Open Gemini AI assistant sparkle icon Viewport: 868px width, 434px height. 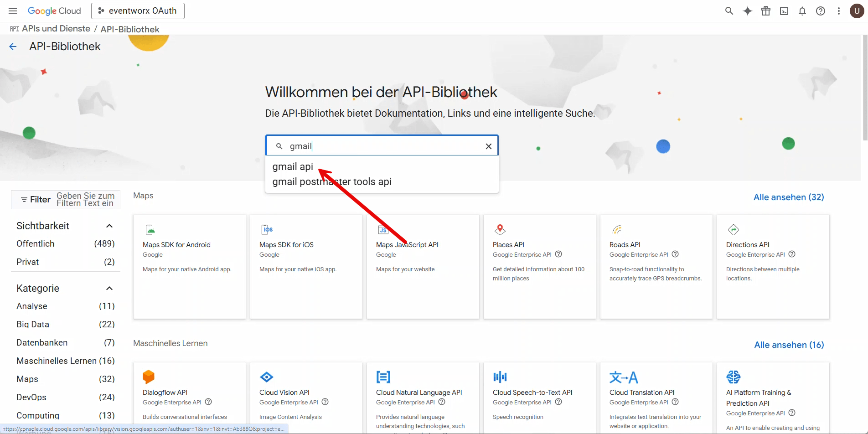click(x=748, y=11)
